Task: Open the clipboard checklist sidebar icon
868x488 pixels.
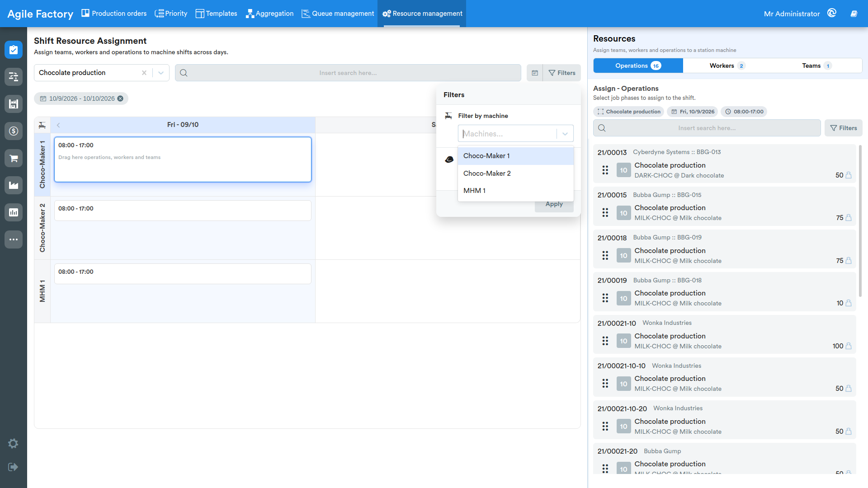Action: (14, 50)
